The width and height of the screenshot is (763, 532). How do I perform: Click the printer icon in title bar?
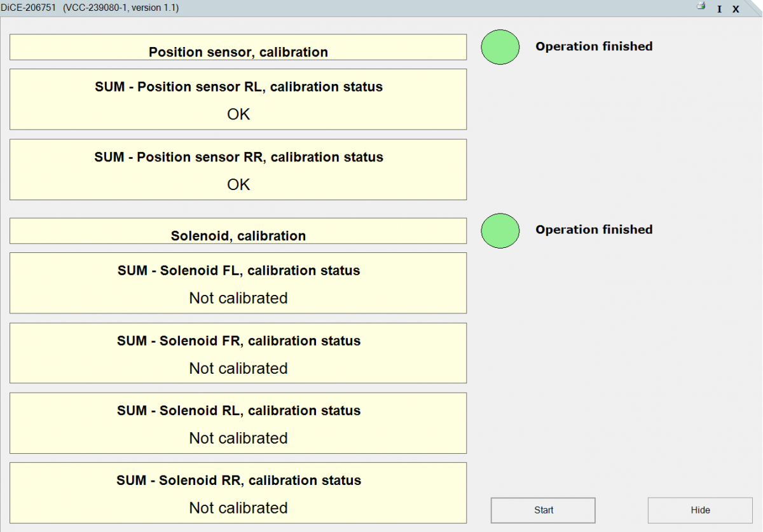tap(701, 6)
